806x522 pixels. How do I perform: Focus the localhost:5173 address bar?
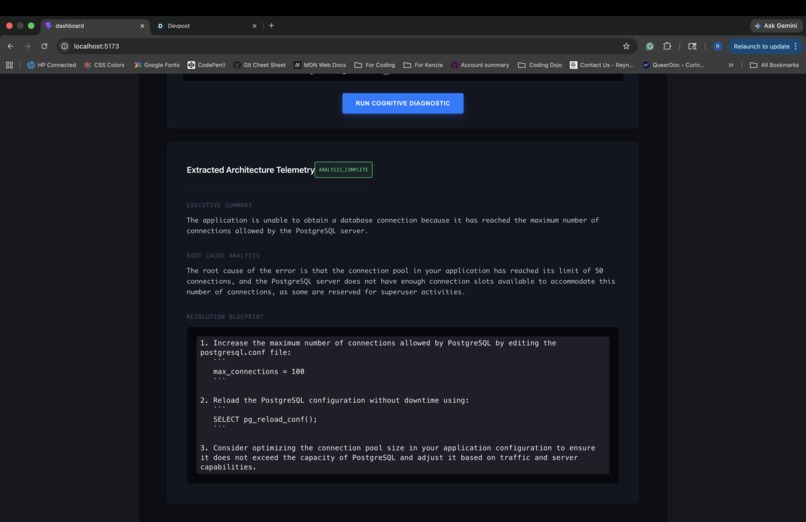345,46
